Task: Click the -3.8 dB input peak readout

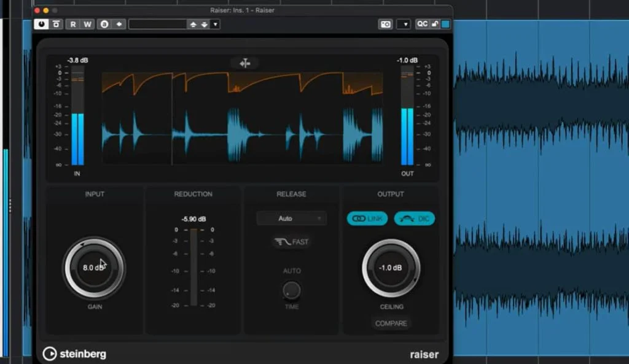Action: coord(78,60)
